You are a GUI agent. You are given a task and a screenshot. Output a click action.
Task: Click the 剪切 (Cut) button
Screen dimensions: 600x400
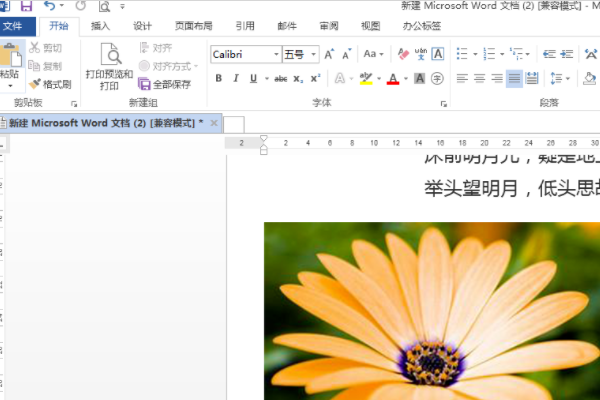[x=46, y=48]
